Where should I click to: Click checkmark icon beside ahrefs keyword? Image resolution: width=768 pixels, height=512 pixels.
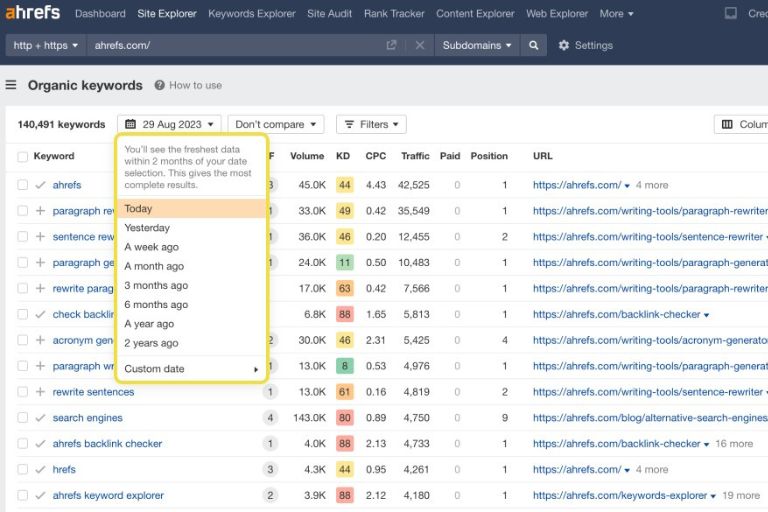tap(40, 185)
